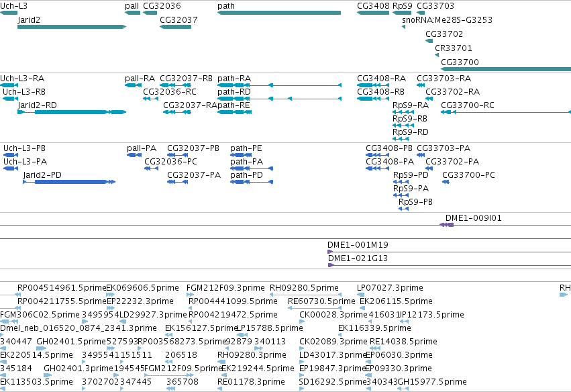Click the CG32037-RB transcript label
571x392 pixels.
point(186,79)
